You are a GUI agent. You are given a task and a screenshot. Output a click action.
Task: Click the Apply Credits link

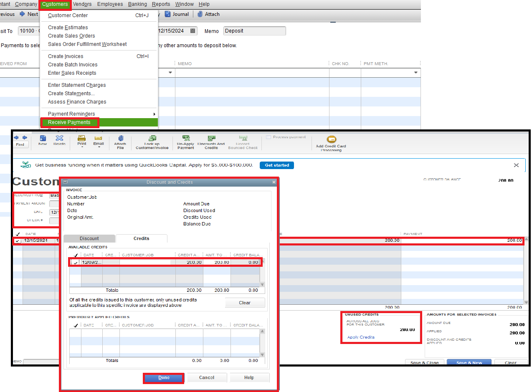[x=361, y=337]
